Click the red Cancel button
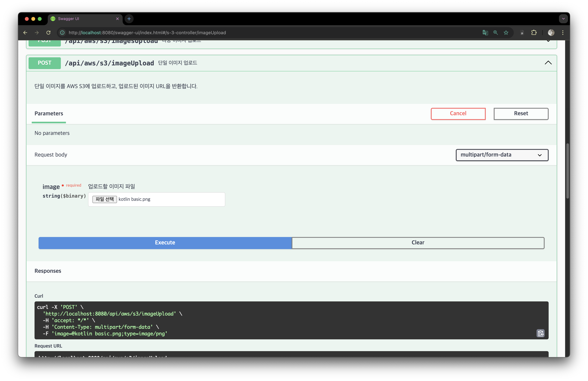588x381 pixels. (x=458, y=114)
